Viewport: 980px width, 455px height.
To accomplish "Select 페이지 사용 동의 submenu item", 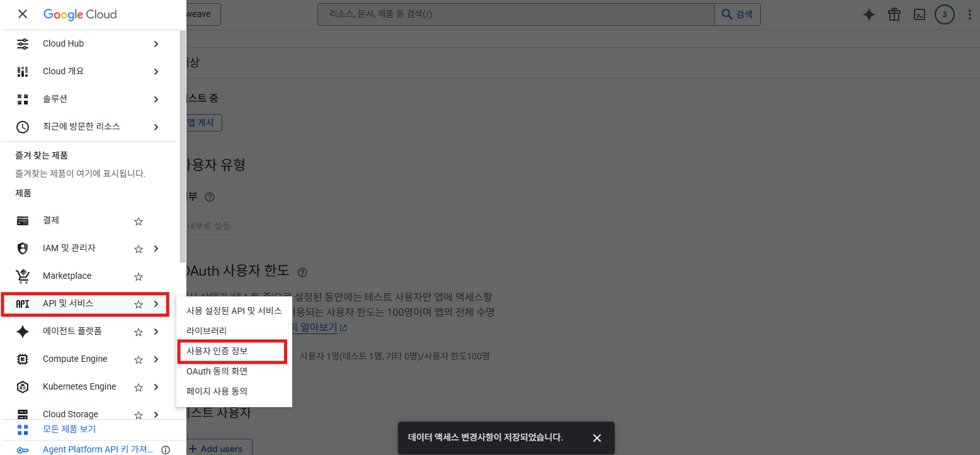I will click(x=234, y=391).
